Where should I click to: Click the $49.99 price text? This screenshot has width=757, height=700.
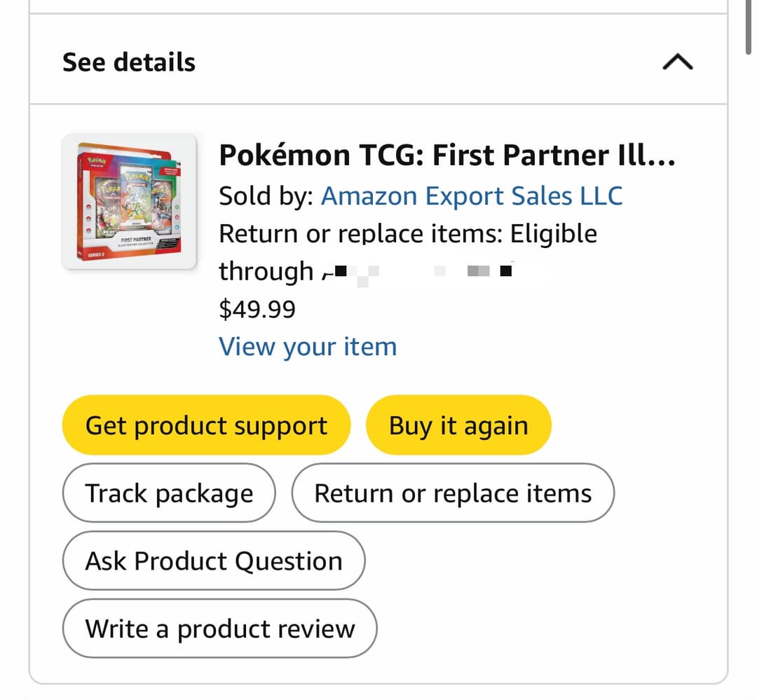click(257, 309)
